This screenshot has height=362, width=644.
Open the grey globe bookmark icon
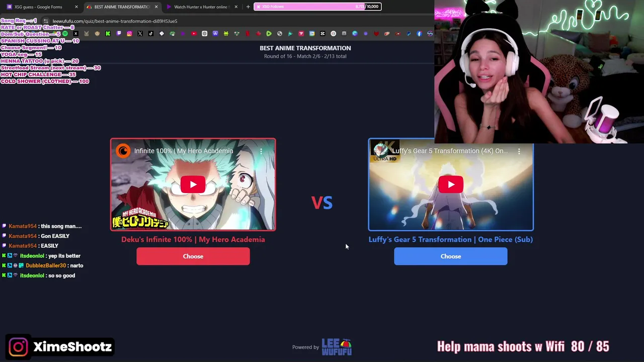[280, 34]
